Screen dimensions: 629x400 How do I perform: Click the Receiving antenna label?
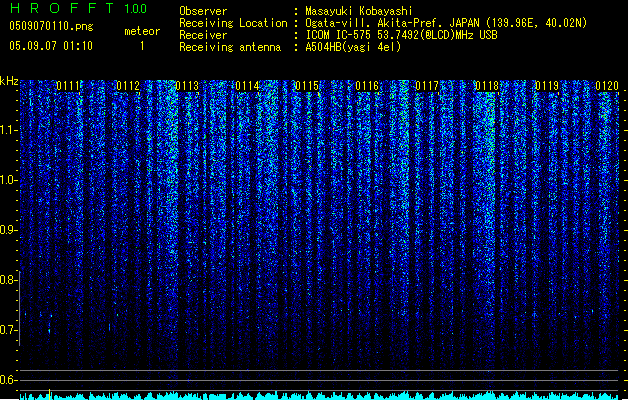pos(230,47)
